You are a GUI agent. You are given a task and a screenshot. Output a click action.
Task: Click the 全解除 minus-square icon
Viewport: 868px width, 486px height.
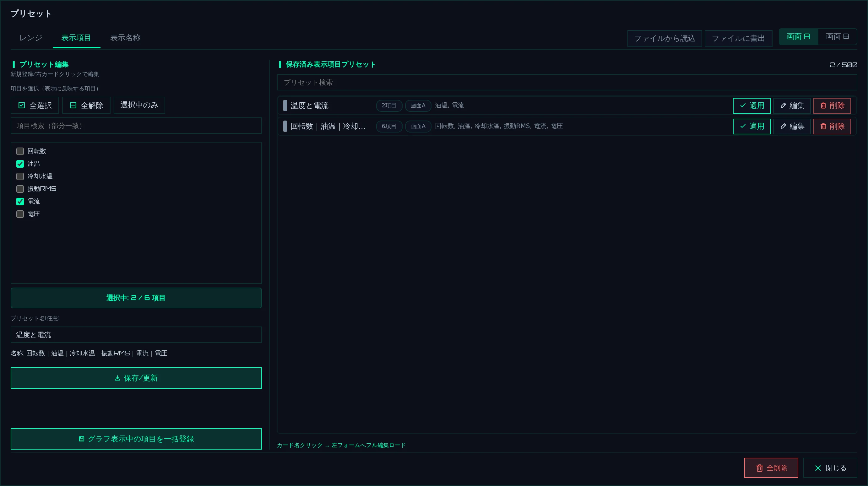73,105
